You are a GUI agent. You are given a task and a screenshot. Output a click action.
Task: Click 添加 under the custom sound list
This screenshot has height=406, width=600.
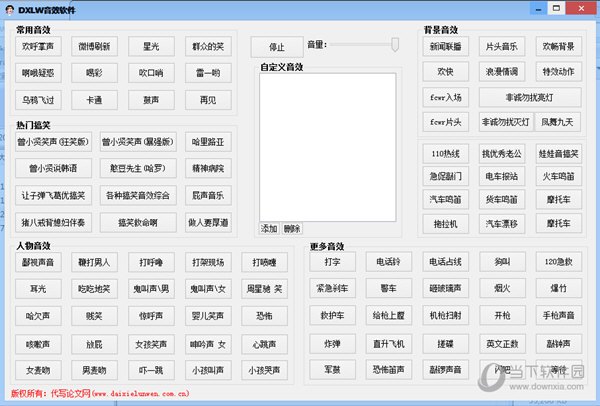point(269,228)
